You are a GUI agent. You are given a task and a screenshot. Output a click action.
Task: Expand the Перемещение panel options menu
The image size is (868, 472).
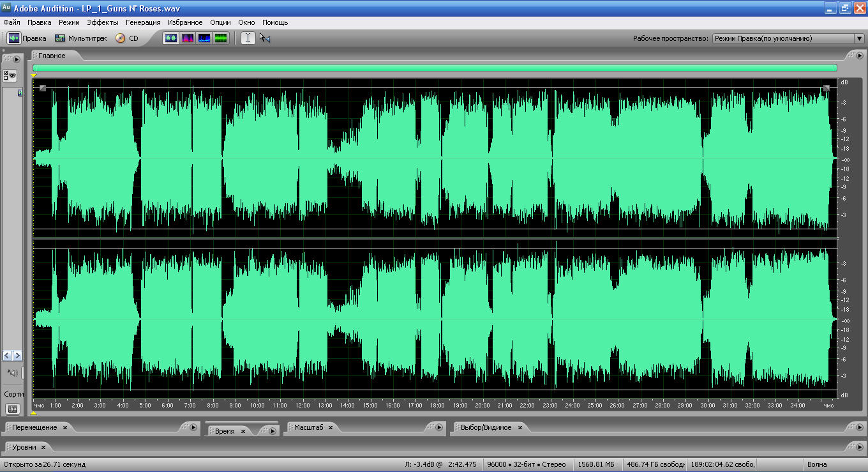[x=193, y=427]
